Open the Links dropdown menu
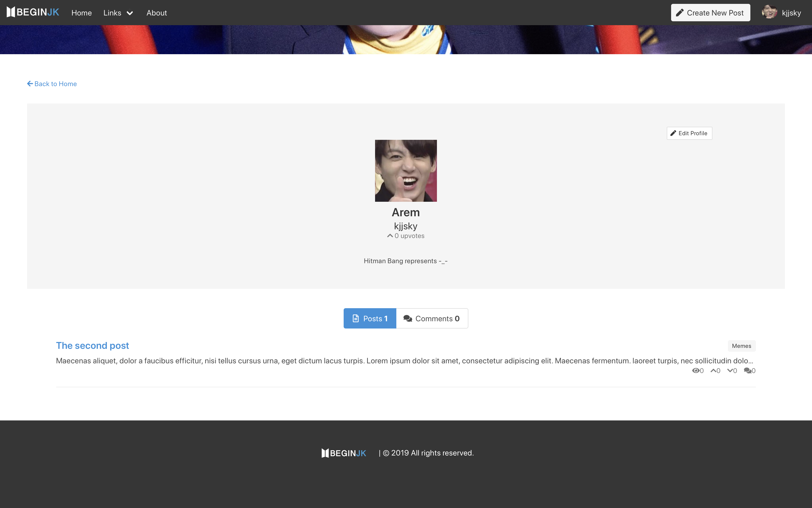This screenshot has height=508, width=812. tap(118, 13)
